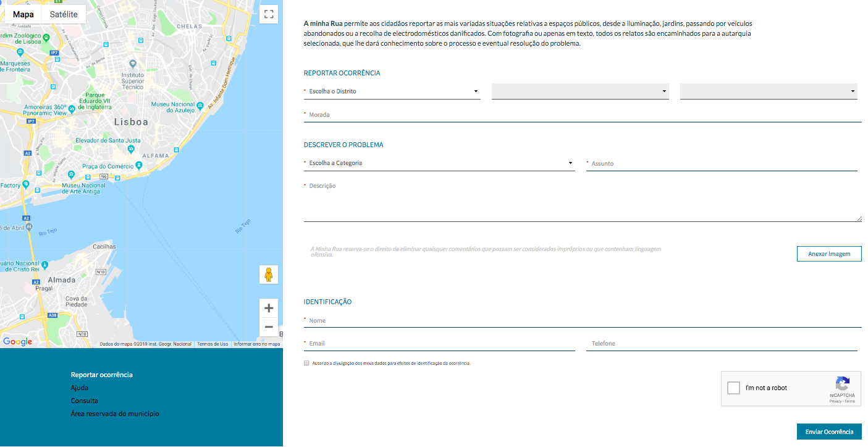Zoom out on the map
This screenshot has width=868, height=447.
tap(269, 327)
